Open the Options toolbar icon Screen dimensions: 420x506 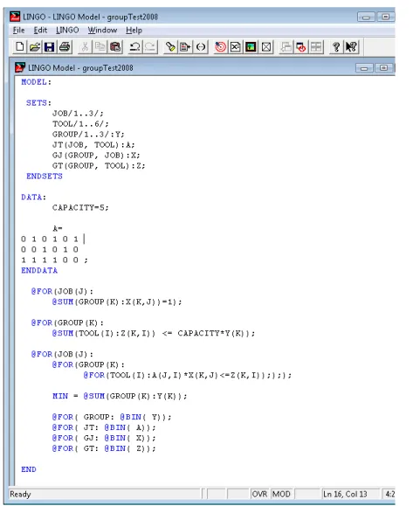click(266, 47)
